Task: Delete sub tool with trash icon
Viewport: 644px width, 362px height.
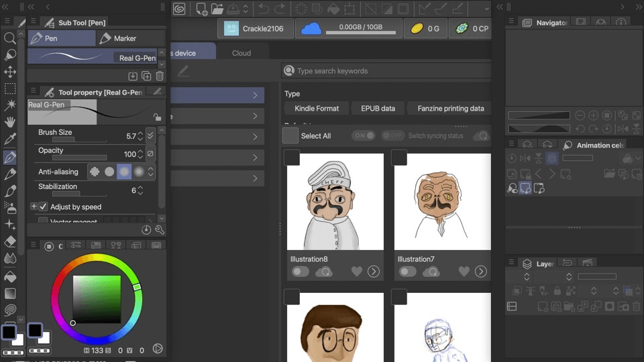Action: [x=160, y=76]
